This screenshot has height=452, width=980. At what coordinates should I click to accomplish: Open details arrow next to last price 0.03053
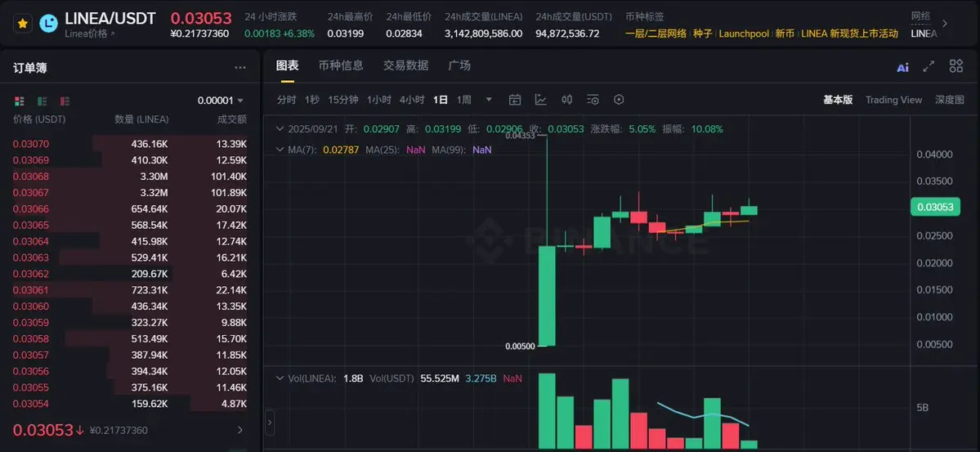click(240, 430)
